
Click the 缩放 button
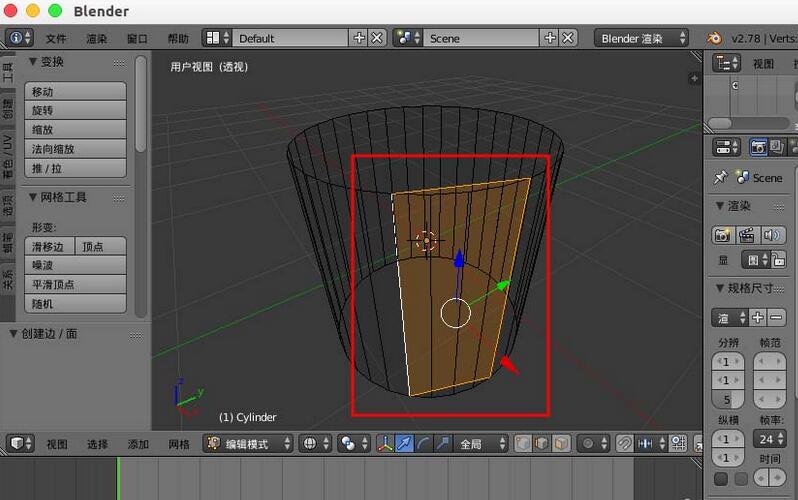(75, 130)
